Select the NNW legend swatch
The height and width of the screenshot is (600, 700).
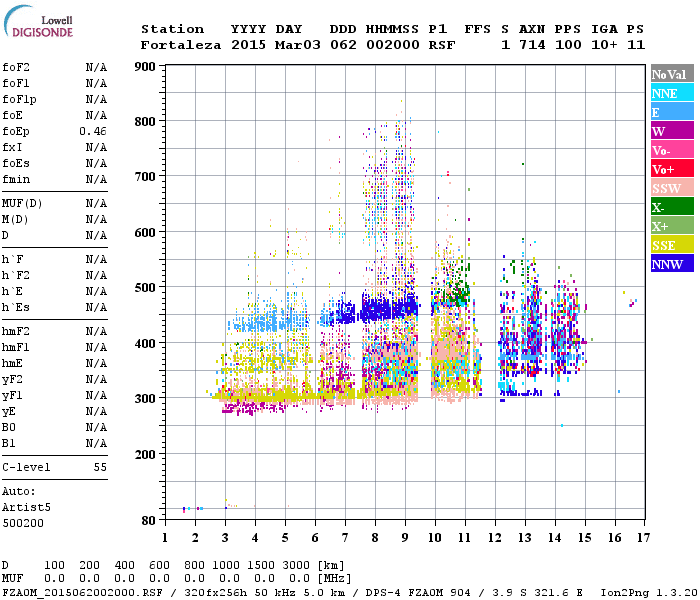click(672, 263)
